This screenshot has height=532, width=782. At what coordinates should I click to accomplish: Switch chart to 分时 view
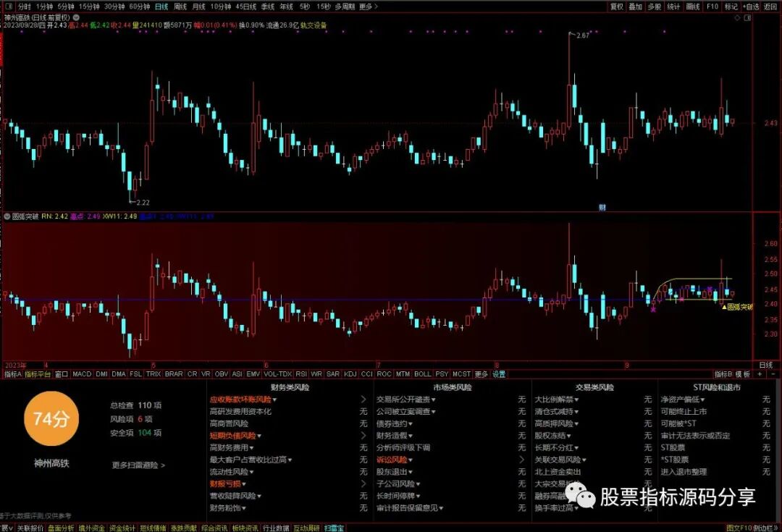(x=24, y=7)
